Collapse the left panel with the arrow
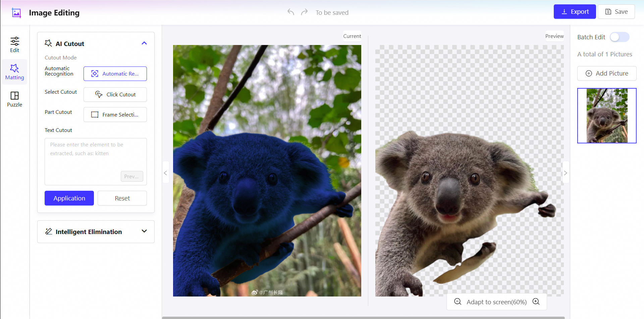 [x=165, y=173]
